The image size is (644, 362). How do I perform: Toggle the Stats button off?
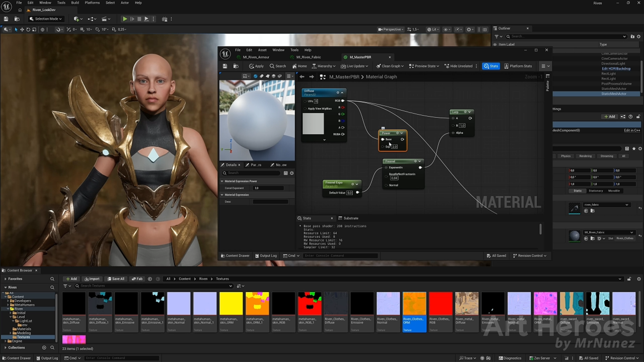click(491, 66)
